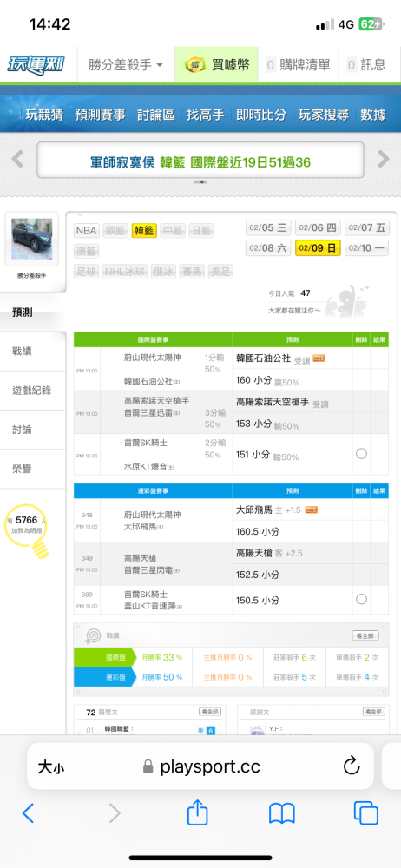Open banner 軍師寂寞侯 韓籃 國際盤
Screen dimensions: 401x868
pos(200,161)
